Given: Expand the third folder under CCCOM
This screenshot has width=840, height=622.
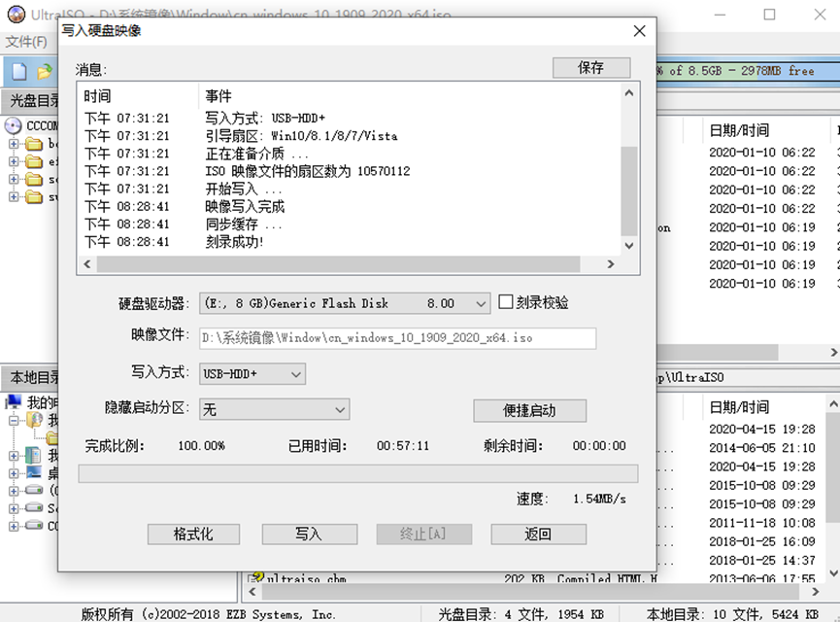Looking at the screenshot, I should [x=14, y=179].
